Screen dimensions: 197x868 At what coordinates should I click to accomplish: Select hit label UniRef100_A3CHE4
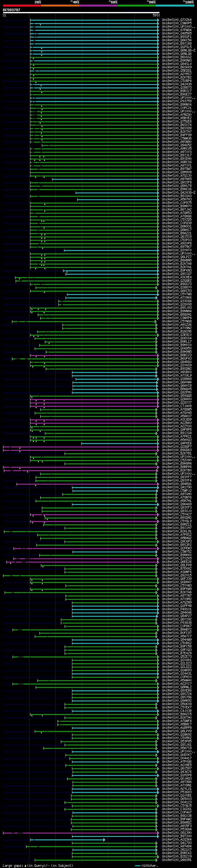(x=177, y=277)
